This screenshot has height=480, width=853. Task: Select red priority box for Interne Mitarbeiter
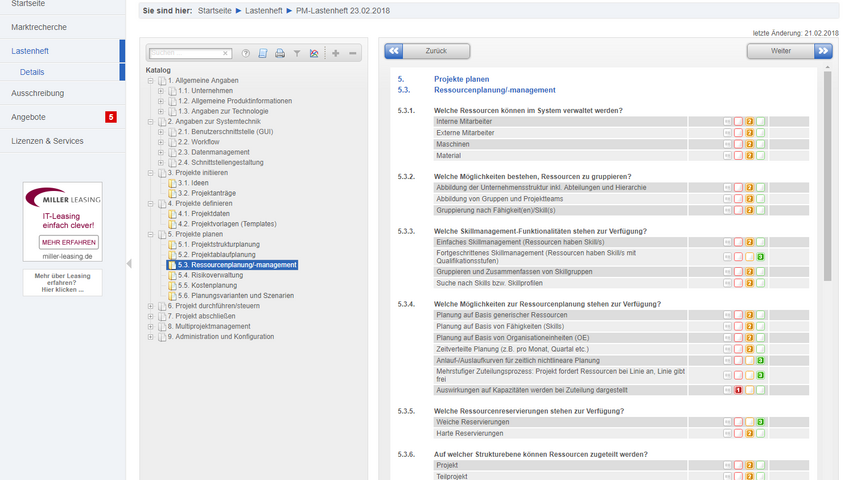pos(738,121)
